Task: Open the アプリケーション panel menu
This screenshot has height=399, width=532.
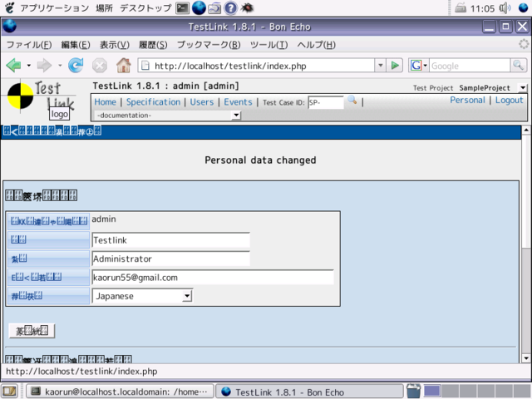Action: click(54, 7)
